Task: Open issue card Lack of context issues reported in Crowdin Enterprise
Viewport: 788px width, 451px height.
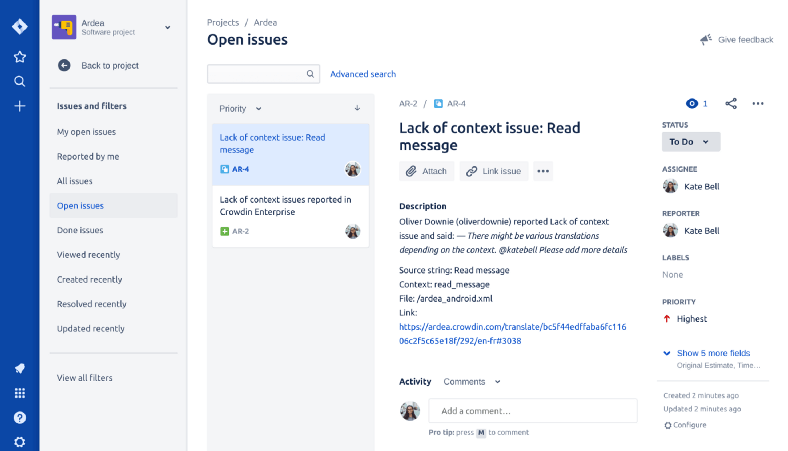Action: (290, 217)
